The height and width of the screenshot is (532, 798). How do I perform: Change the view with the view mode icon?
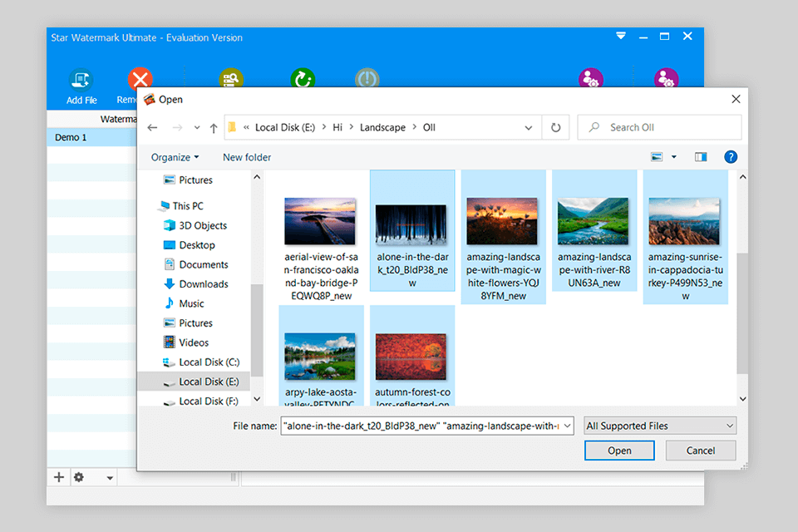point(657,157)
